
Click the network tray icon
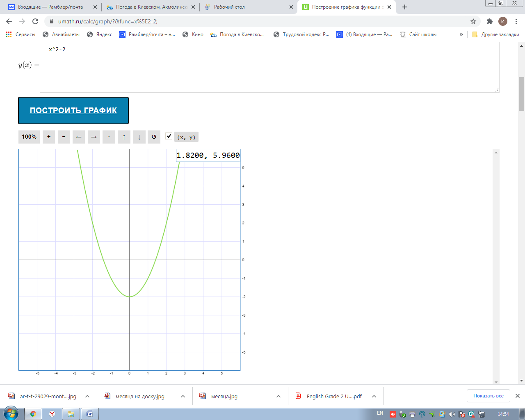coord(481,414)
